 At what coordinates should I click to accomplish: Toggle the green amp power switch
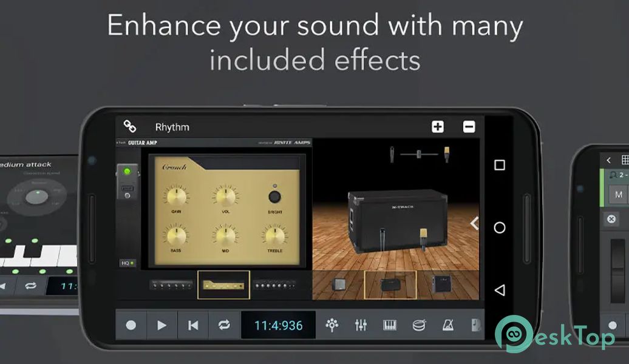(x=127, y=172)
